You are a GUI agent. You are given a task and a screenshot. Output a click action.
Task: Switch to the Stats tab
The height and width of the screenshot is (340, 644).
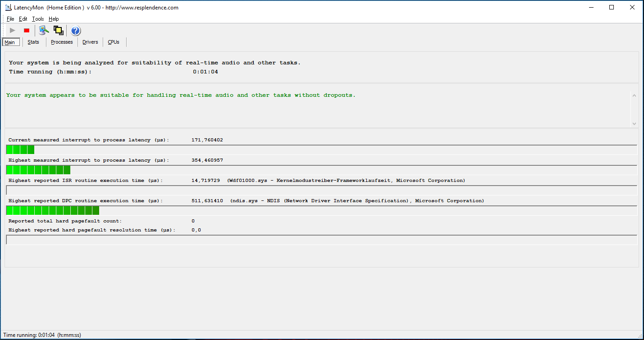pos(33,42)
